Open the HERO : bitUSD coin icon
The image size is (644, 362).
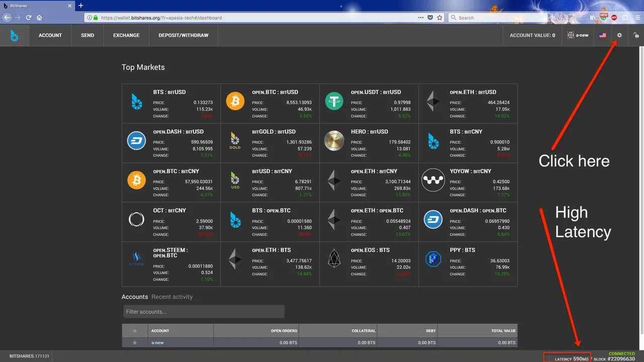tap(334, 141)
